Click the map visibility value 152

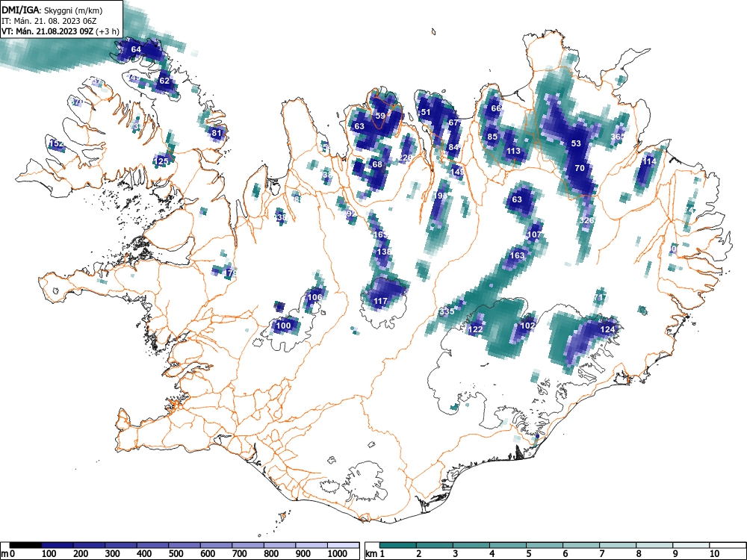(x=56, y=144)
